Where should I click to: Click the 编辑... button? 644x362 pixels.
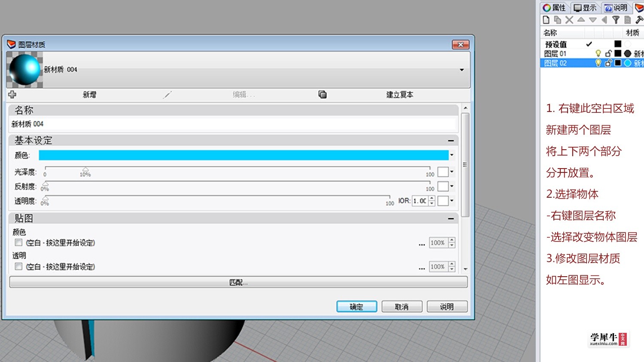pos(243,95)
